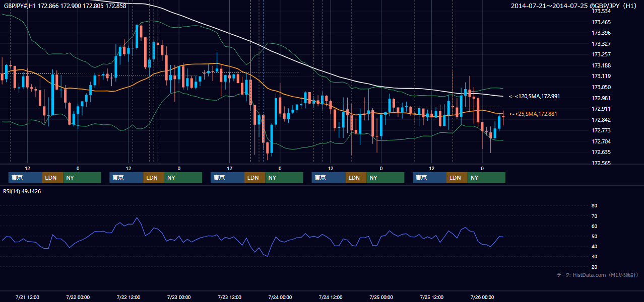This screenshot has width=644, height=302.
Task: Select time axis label 7/23 00:00
Action: [x=179, y=297]
